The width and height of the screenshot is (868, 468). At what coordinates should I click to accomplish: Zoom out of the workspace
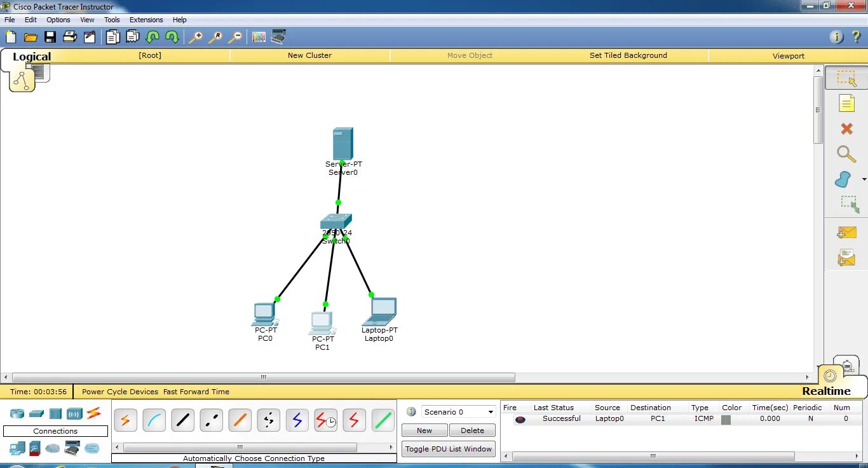click(235, 37)
